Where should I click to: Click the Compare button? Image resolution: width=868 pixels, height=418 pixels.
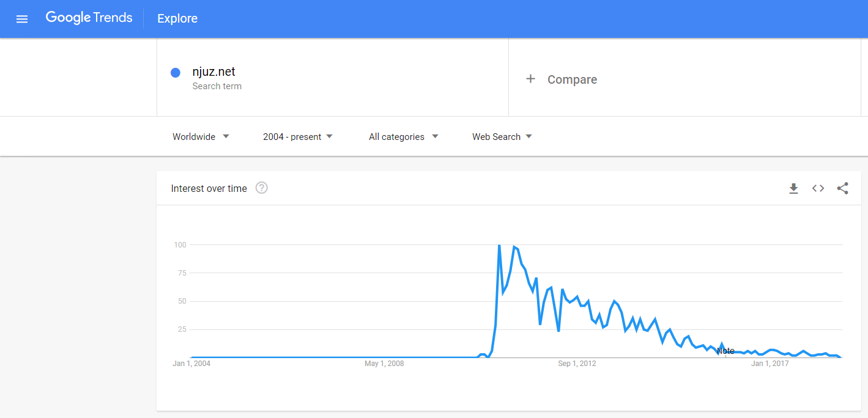(x=572, y=79)
